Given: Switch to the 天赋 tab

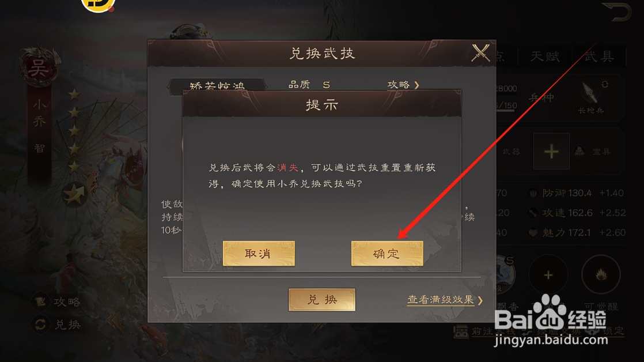Looking at the screenshot, I should click(x=545, y=56).
